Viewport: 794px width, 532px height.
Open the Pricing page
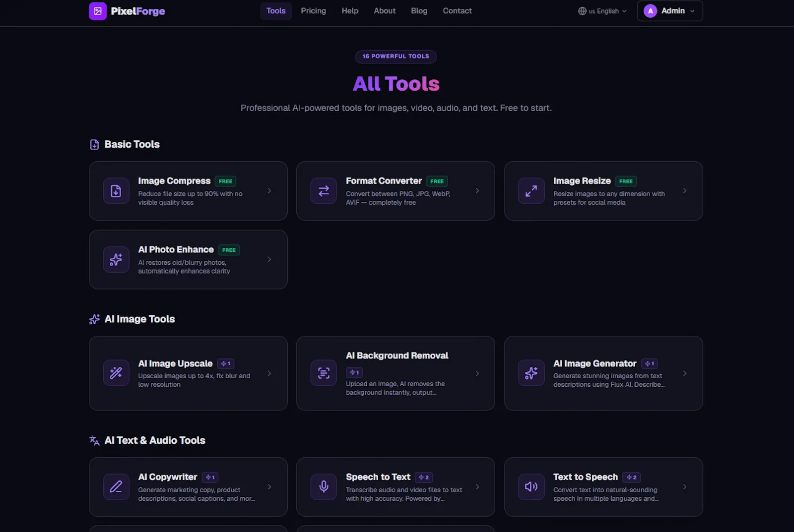[313, 11]
